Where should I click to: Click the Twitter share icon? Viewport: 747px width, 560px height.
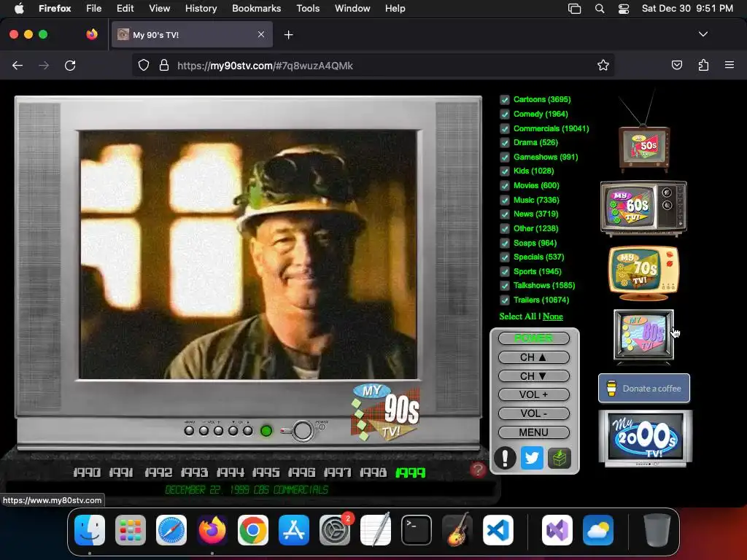coord(532,458)
